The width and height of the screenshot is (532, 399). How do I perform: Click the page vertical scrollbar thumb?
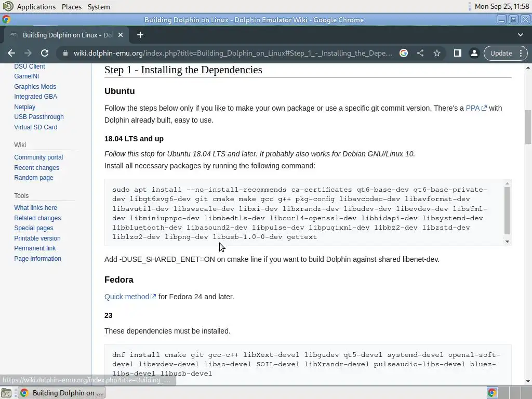[528, 127]
